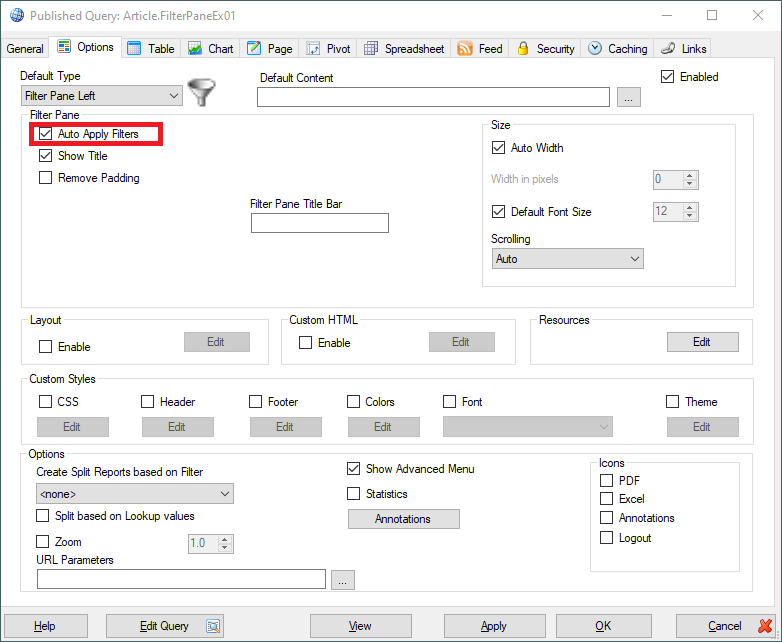Toggle the Enabled checkbox
Viewport: 782px width, 642px height.
click(667, 77)
